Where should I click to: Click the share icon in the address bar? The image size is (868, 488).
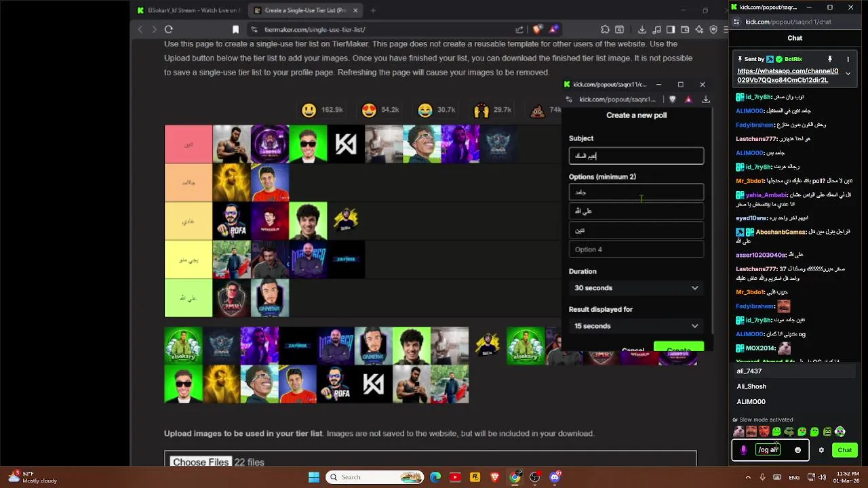click(x=519, y=29)
